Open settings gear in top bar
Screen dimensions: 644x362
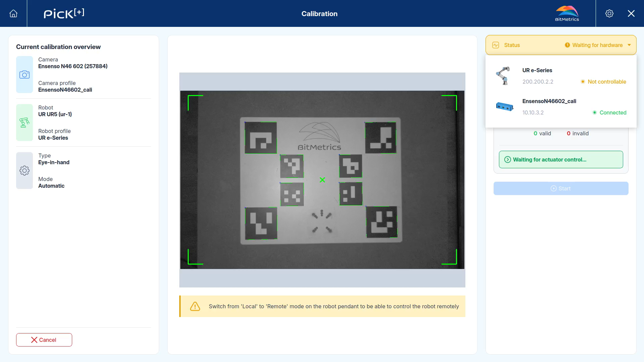609,13
